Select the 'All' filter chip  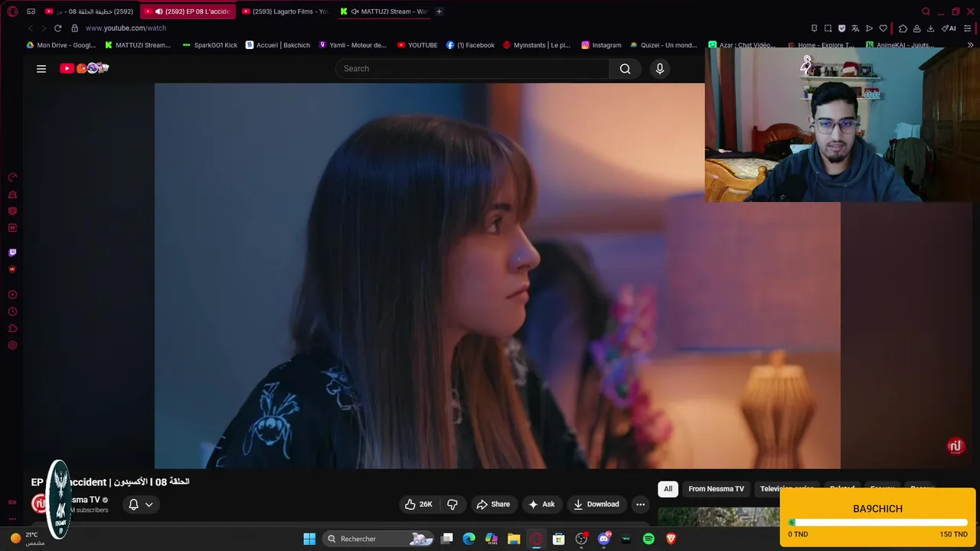pos(668,489)
